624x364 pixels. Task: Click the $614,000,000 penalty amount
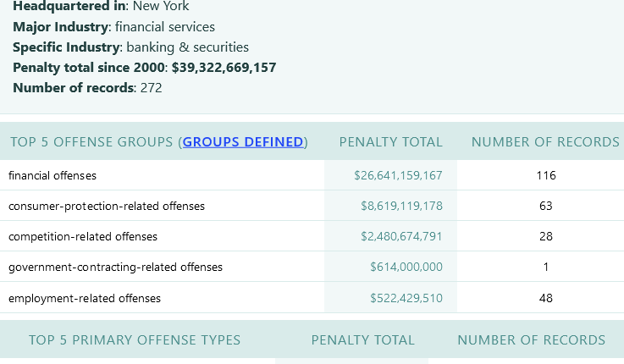point(406,267)
